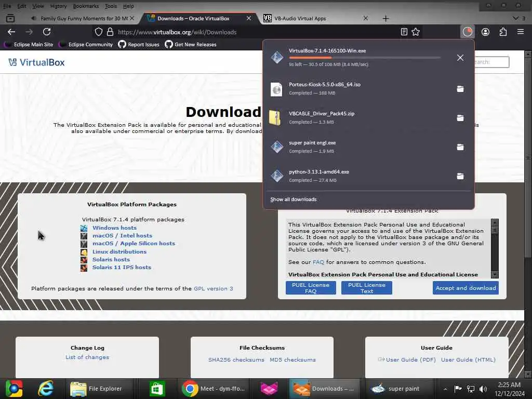Open the FAQ link in license text
Image resolution: width=532 pixels, height=399 pixels.
[318, 262]
